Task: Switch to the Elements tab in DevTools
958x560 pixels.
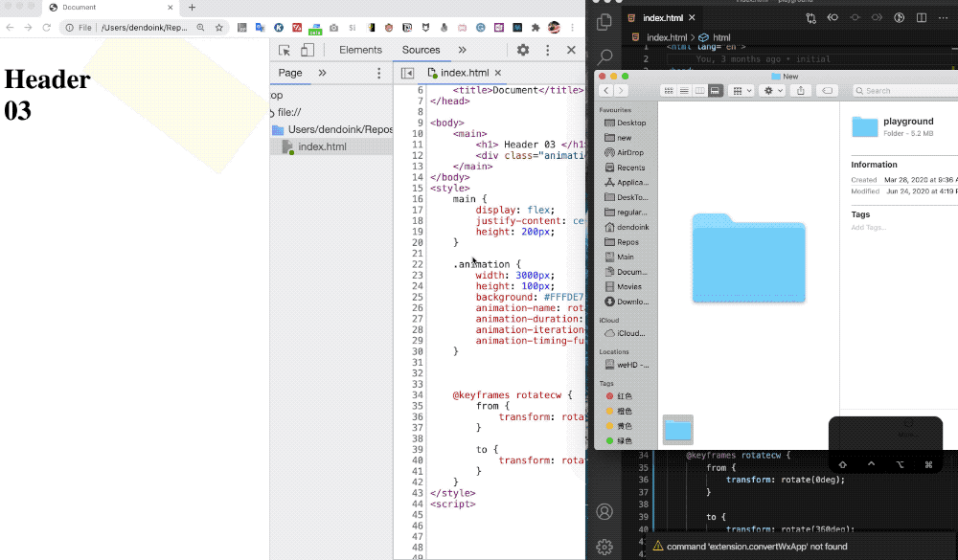Action: click(360, 51)
